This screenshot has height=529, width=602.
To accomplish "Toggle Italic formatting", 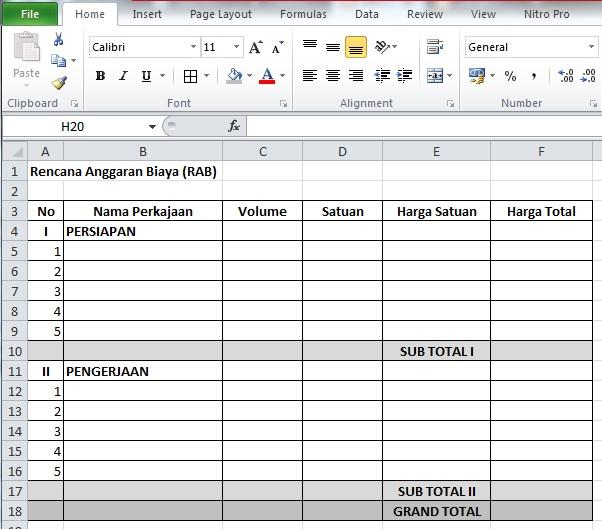I will click(123, 76).
